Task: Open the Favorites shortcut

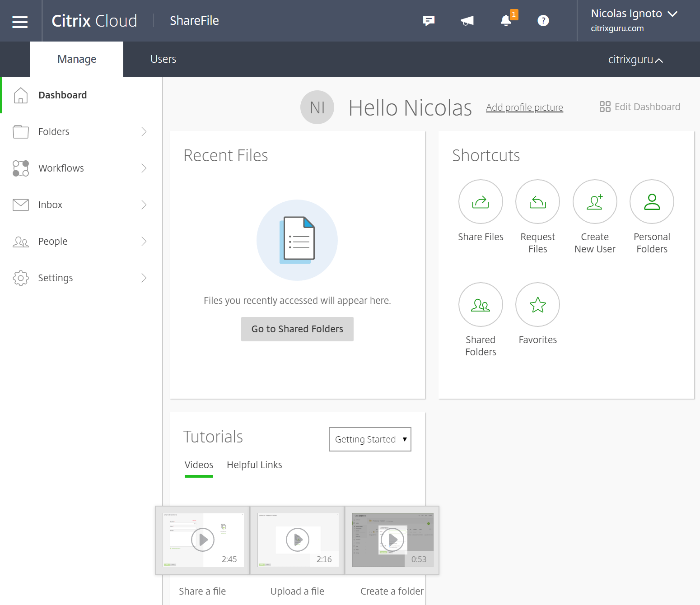Action: pyautogui.click(x=537, y=305)
